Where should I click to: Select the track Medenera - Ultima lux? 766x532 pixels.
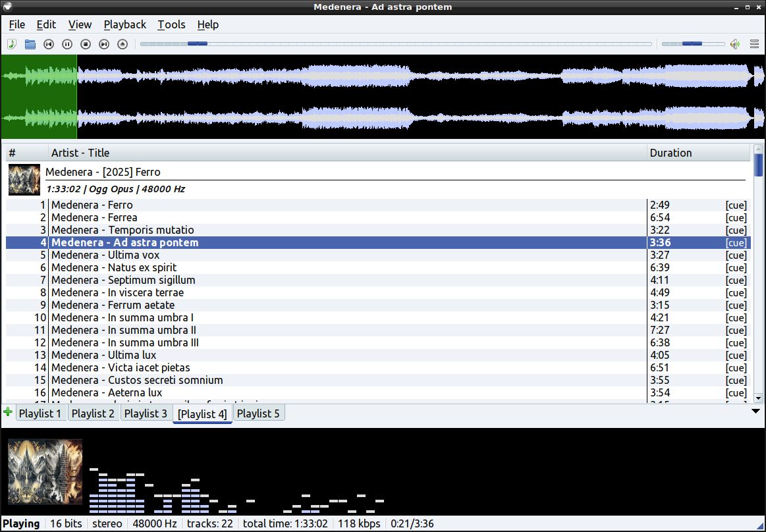click(103, 355)
